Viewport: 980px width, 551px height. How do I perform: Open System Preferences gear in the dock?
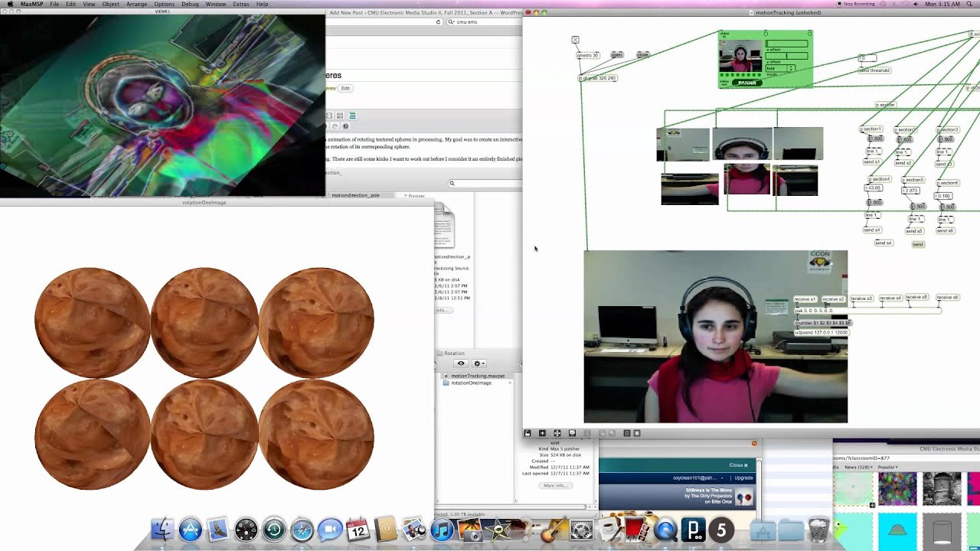click(x=582, y=530)
